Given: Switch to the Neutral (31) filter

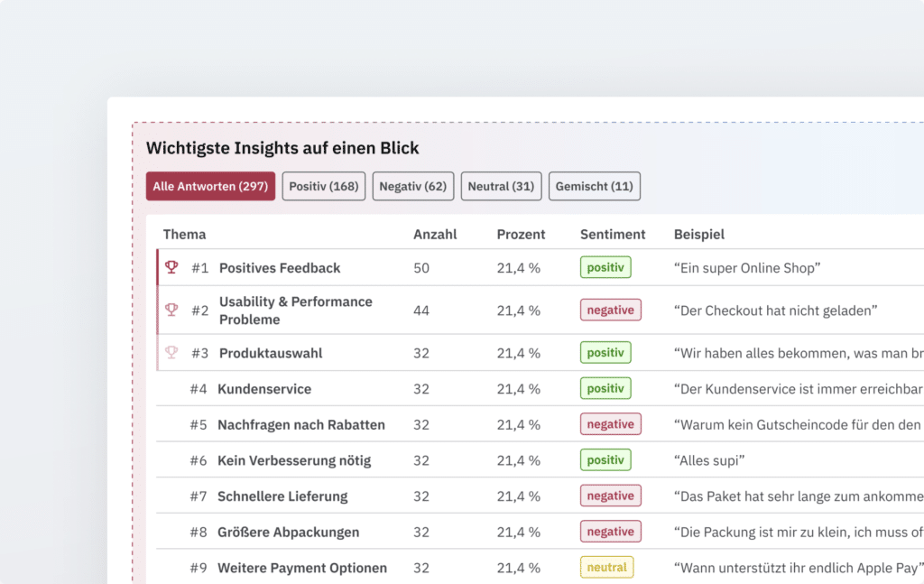Looking at the screenshot, I should coord(501,187).
